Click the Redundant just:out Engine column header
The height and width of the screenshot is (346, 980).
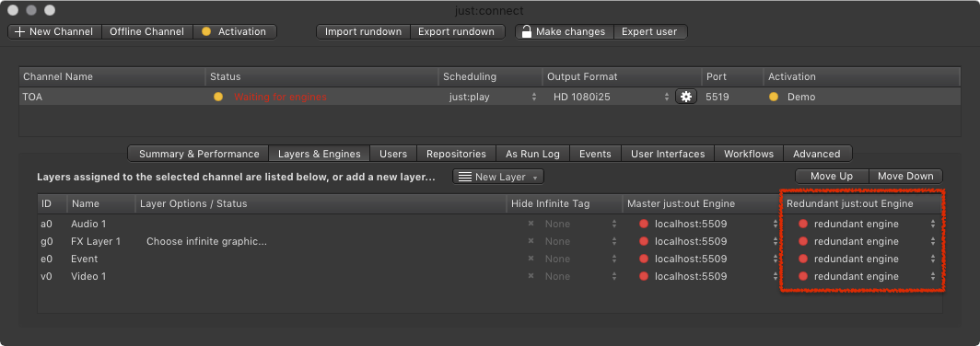click(862, 203)
